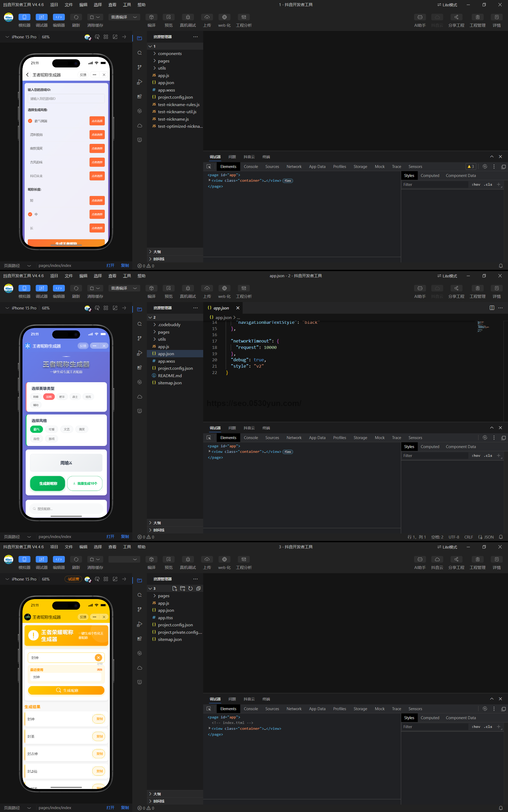Click the green 生成新昵称 button
This screenshot has height=812, width=508.
point(48,483)
